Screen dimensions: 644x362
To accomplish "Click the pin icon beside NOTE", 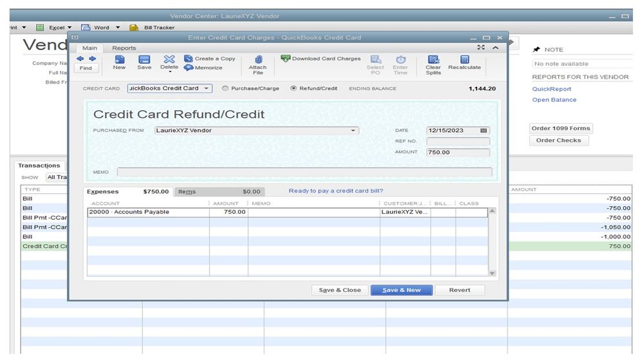I will [x=536, y=49].
